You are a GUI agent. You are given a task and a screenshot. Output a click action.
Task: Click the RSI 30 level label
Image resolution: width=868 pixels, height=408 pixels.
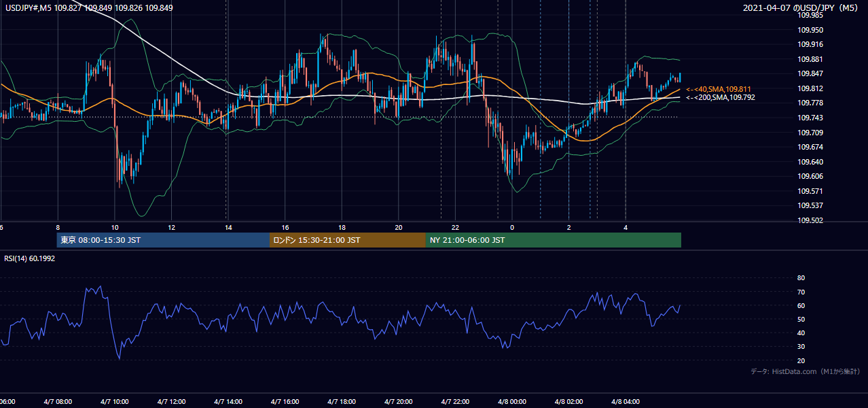(x=801, y=347)
